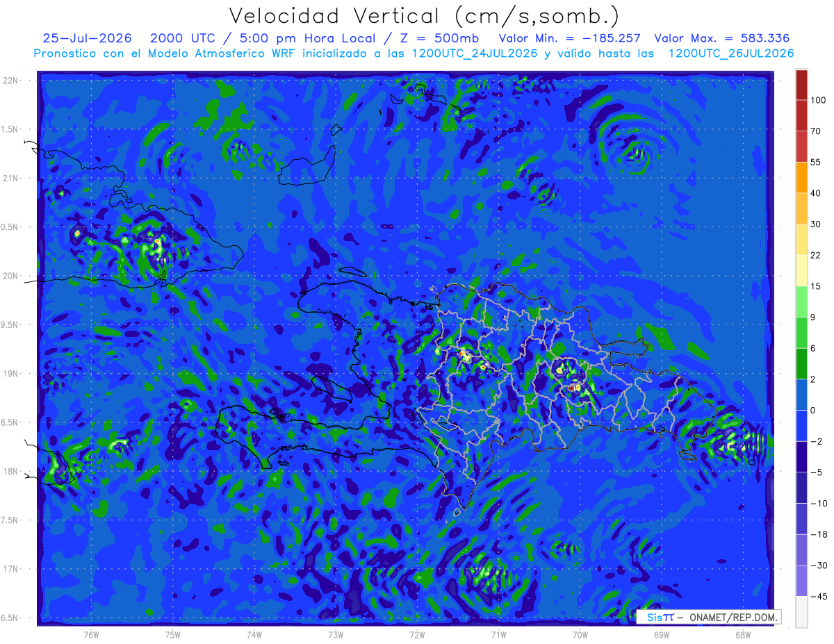Select the date text "25-Jul-2026"

click(x=85, y=38)
